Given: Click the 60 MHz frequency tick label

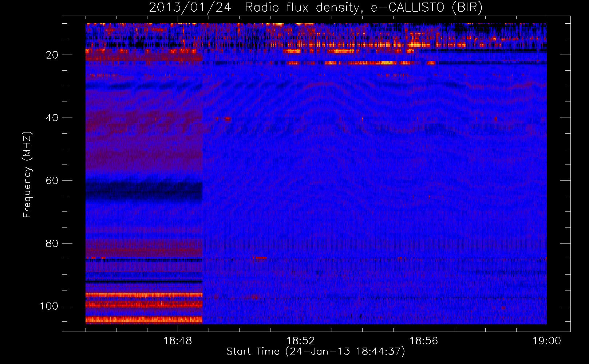Looking at the screenshot, I should point(52,181).
